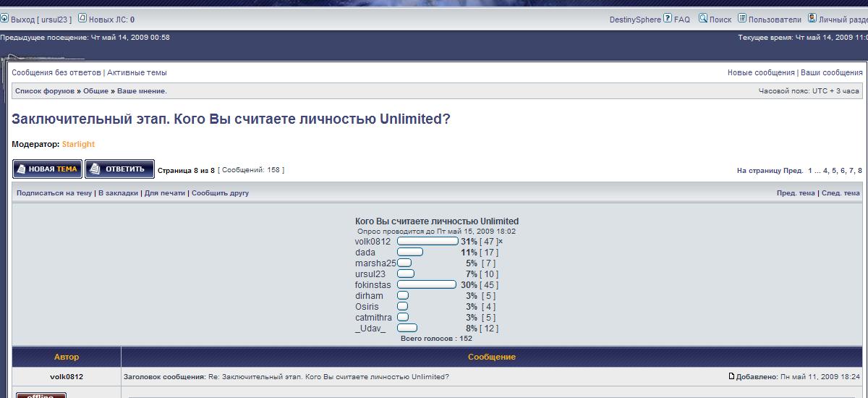Open moderator Starlight's profile
Viewport: 868px width, 398px height.
78,144
